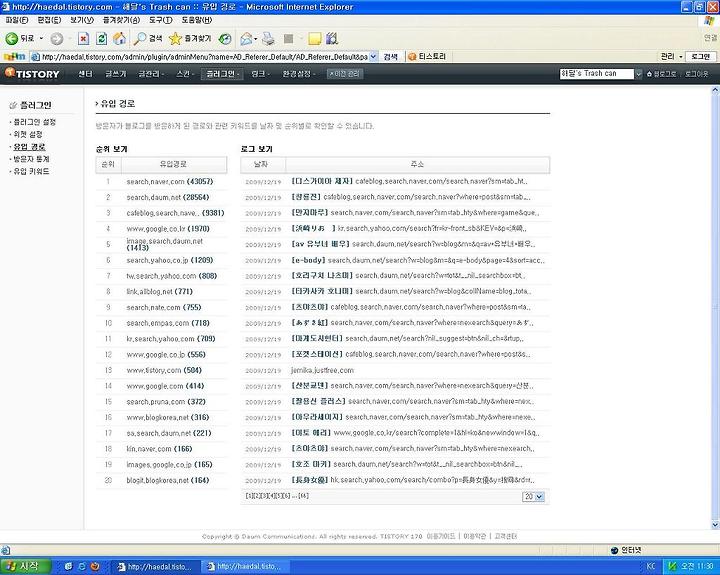This screenshot has height=575, width=720.
Task: Click the 로그인 toolbar button
Action: 700,56
